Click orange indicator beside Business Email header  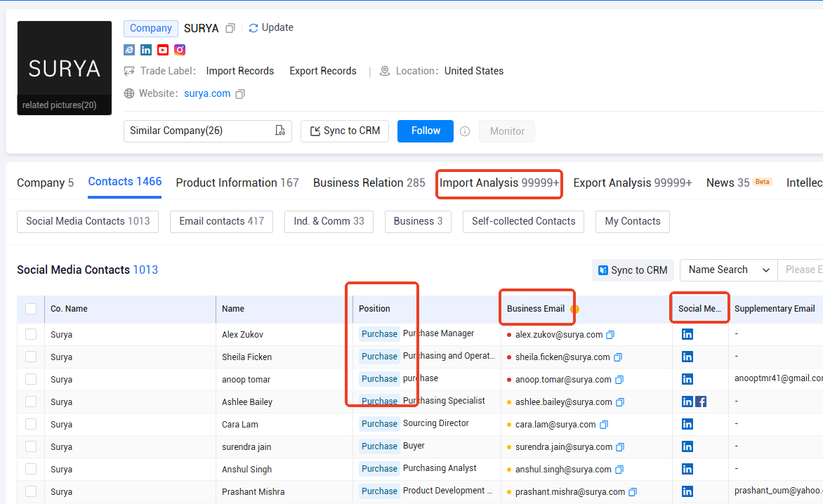574,309
